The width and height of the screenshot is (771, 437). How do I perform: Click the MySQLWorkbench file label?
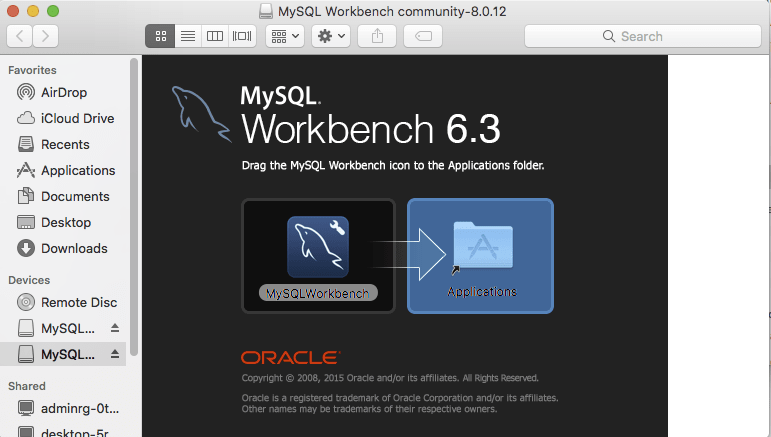318,293
